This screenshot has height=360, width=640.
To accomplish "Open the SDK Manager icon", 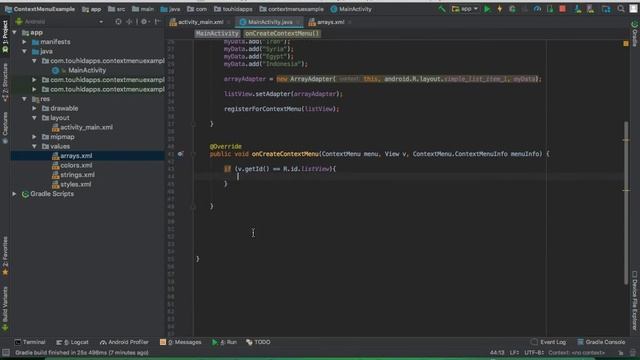I will 590,9.
